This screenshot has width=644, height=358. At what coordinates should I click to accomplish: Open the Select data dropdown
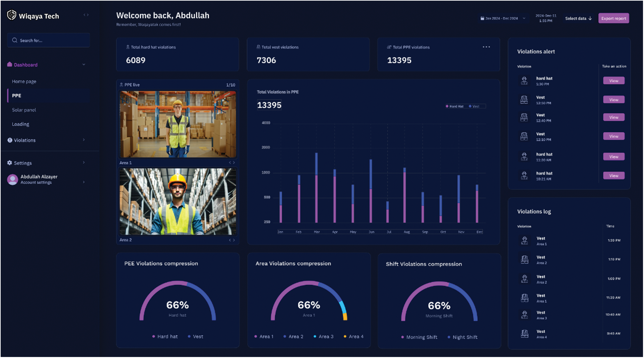[578, 18]
